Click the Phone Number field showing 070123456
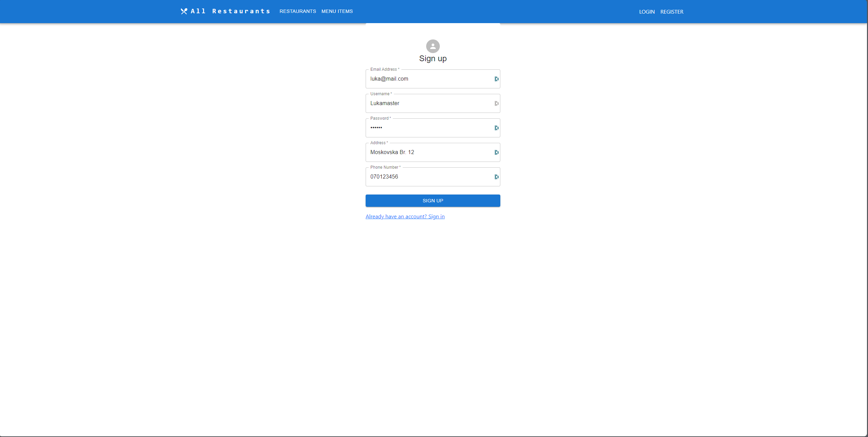Image resolution: width=868 pixels, height=437 pixels. (x=429, y=177)
